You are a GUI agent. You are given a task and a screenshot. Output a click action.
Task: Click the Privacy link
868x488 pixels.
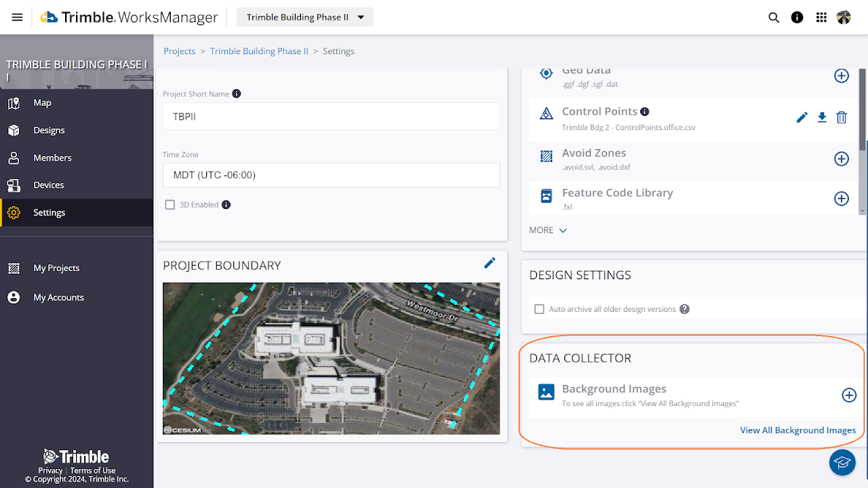(50, 470)
